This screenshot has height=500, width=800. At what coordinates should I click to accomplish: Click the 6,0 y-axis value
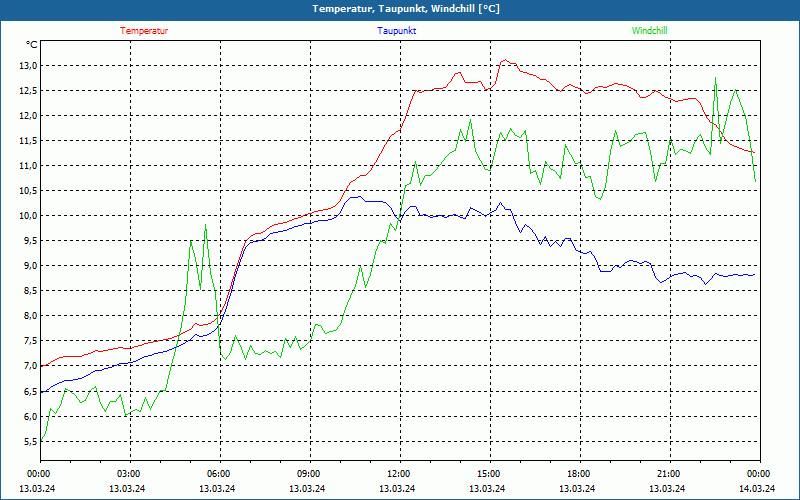pos(31,416)
